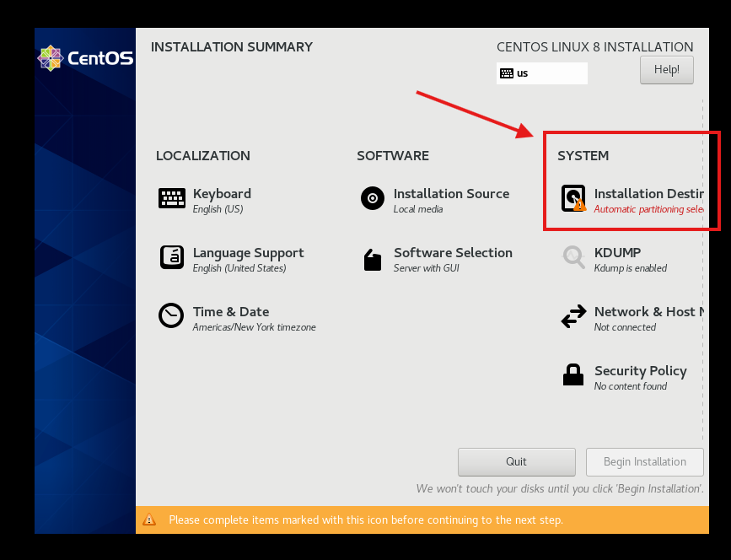Screen dimensions: 731x560
Task: Click Begin Installation button
Action: tap(645, 462)
